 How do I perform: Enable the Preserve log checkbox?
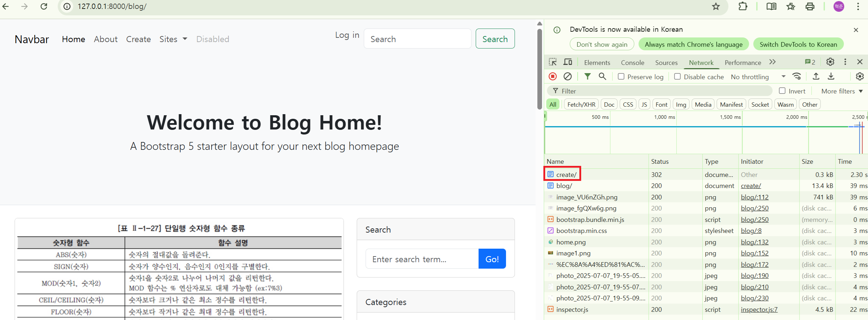point(621,77)
